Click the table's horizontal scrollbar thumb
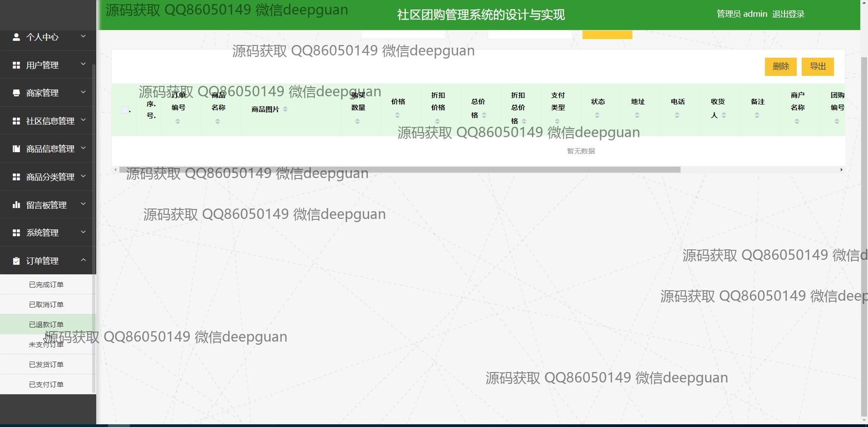The width and height of the screenshot is (868, 427). tap(399, 170)
